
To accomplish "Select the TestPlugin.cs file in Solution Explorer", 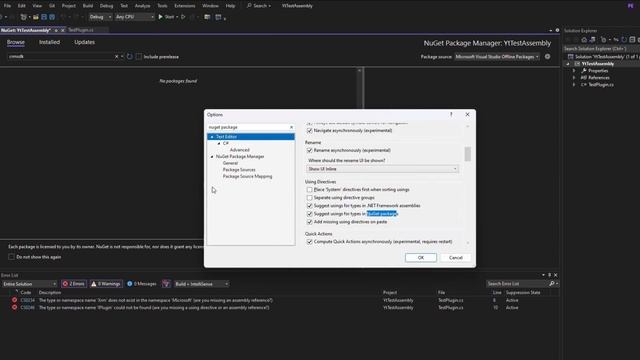I will click(601, 84).
